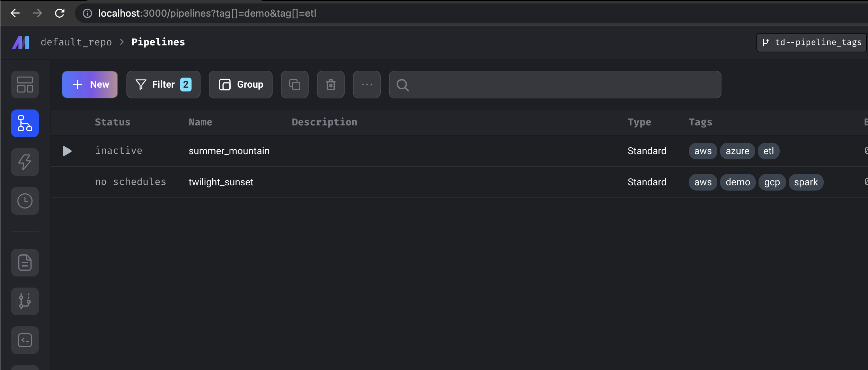Screen dimensions: 868x370
Task: Click the Type column header
Action: [x=639, y=122]
